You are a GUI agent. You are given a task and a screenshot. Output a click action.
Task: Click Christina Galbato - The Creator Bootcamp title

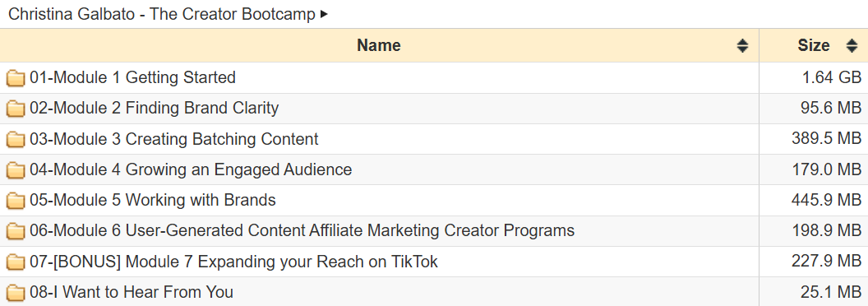[x=162, y=15]
